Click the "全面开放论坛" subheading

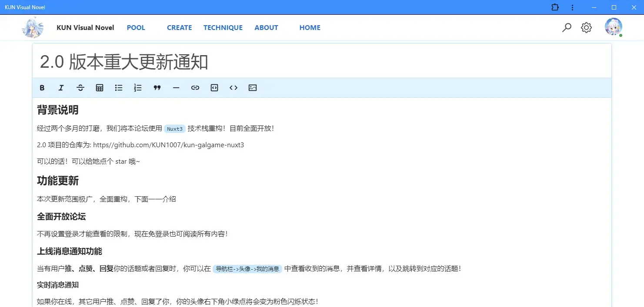coord(61,216)
